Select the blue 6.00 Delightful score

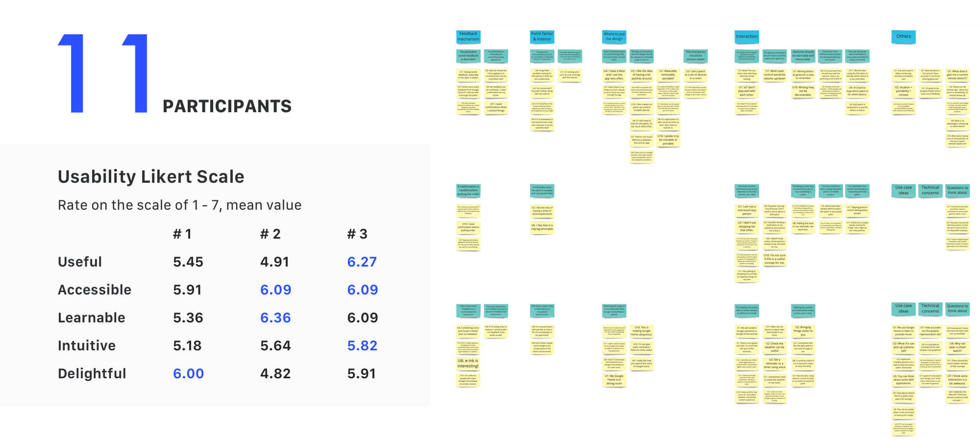click(188, 374)
